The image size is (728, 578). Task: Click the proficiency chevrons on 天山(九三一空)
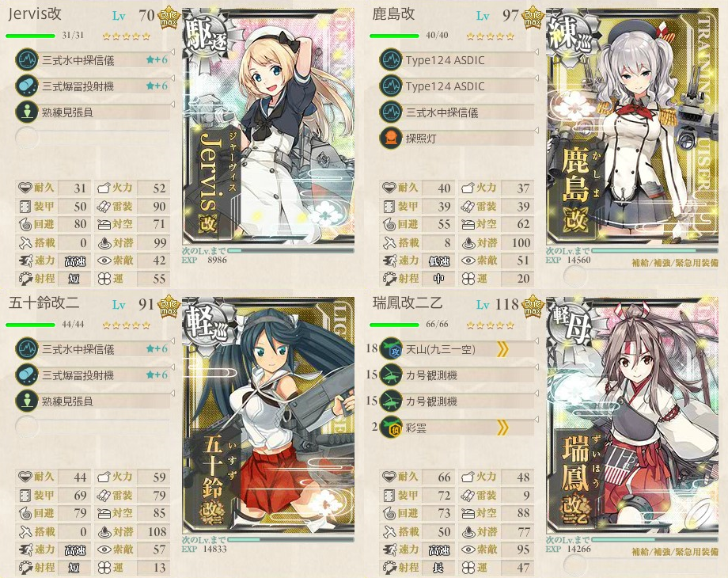502,349
